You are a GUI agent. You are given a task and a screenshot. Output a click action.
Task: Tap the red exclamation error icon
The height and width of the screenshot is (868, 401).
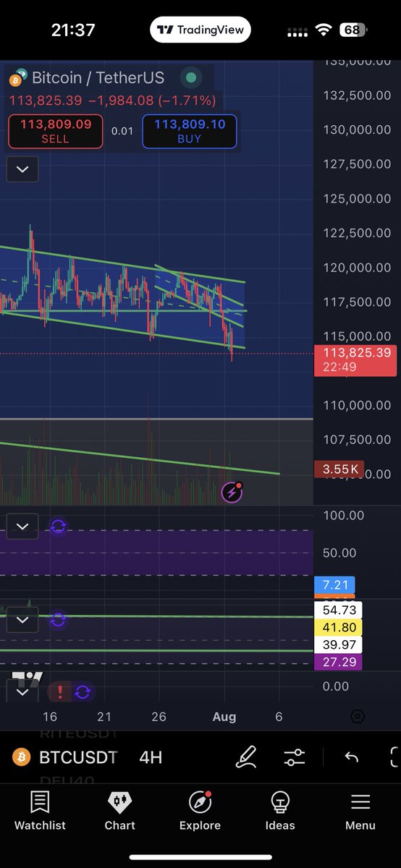(60, 692)
